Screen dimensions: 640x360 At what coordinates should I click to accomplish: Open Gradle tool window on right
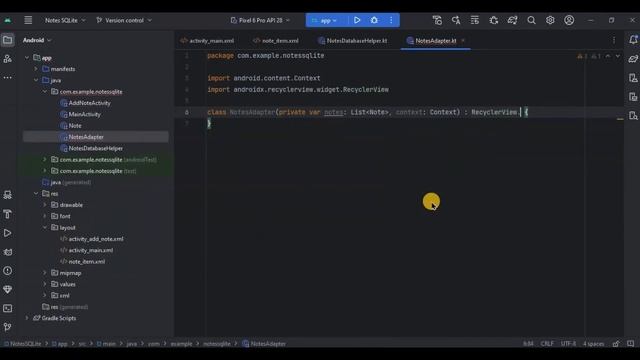633,59
